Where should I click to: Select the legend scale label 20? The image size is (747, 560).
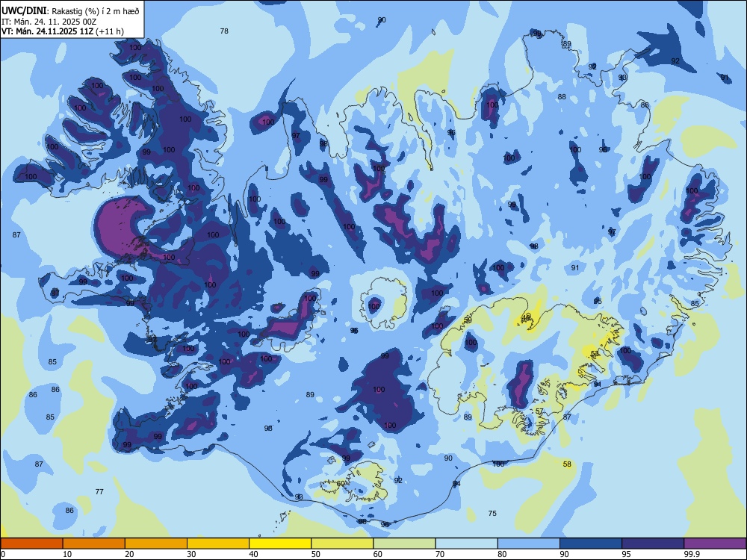[129, 554]
